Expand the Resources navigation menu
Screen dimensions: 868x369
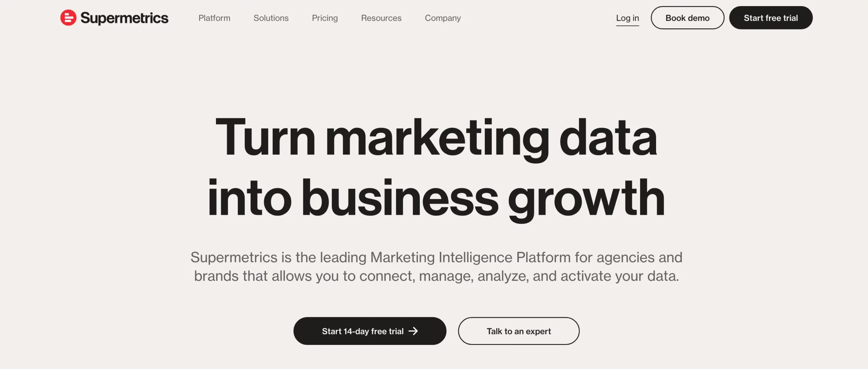pyautogui.click(x=381, y=18)
